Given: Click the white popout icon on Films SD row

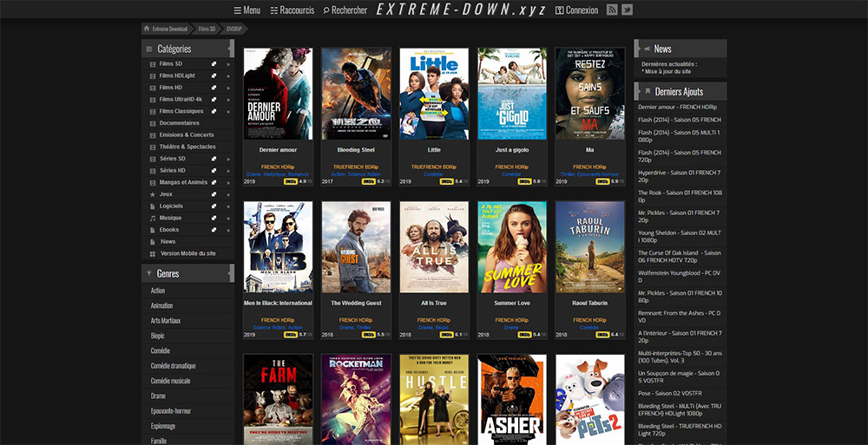Looking at the screenshot, I should [214, 64].
